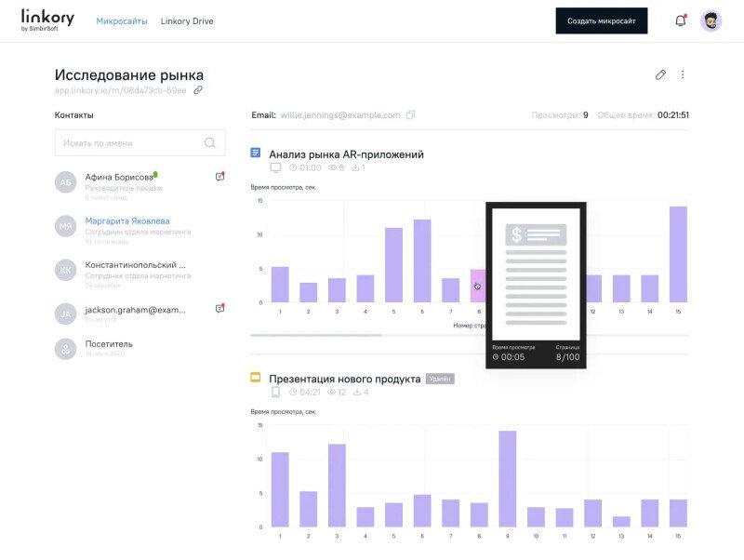Viewport: 744px width, 560px height.
Task: Click message icon next to jackson.graham contact
Action: (x=219, y=308)
